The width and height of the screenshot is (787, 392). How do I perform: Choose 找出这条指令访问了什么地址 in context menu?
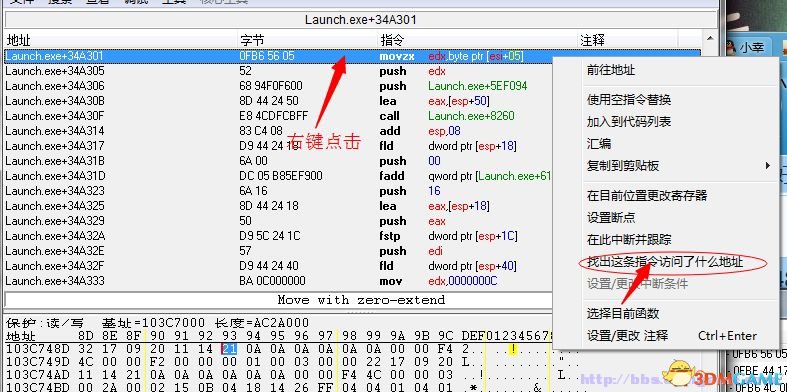[x=665, y=262]
